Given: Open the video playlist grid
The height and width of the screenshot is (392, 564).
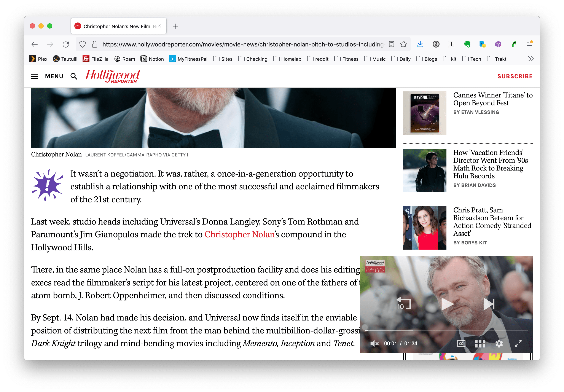Looking at the screenshot, I should point(480,344).
